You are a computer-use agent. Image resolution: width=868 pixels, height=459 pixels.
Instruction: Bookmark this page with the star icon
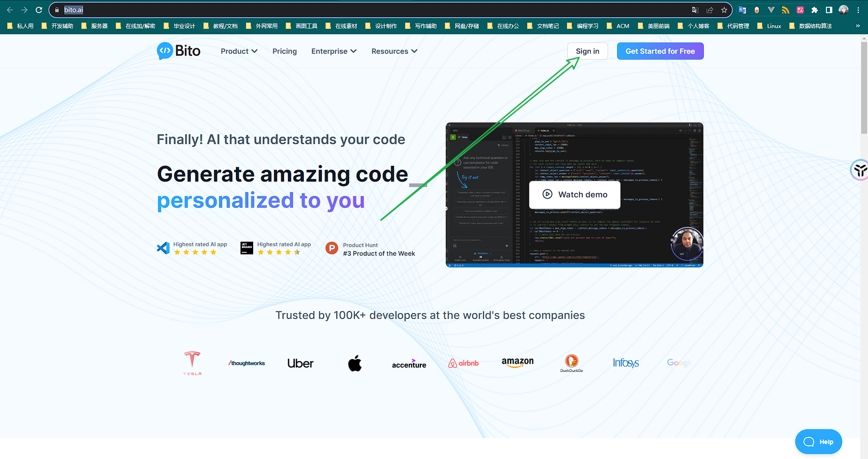[724, 10]
